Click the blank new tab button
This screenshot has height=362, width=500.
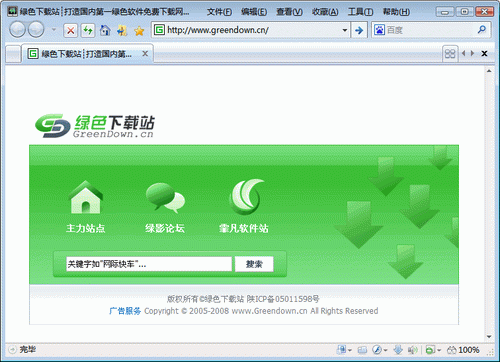(13, 54)
